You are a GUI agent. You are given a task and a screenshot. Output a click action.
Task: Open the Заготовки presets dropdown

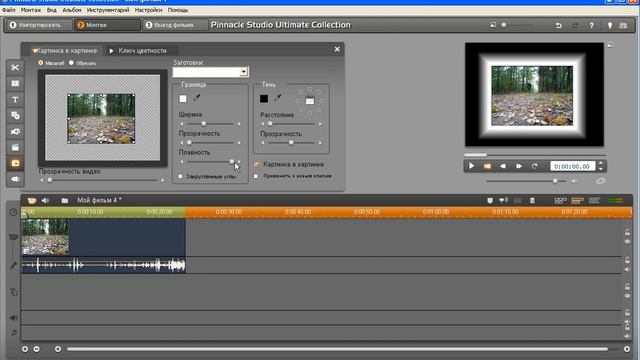point(244,72)
